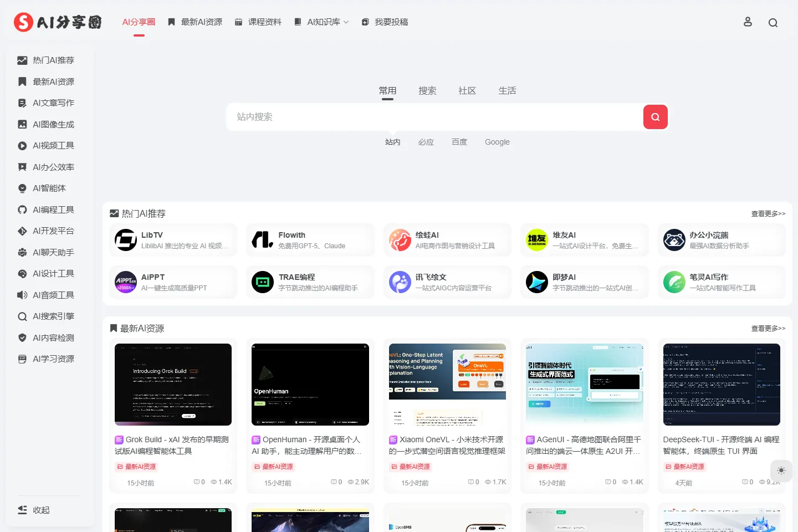Click the AI分享圈 site logo
Screen dimensions: 798x532
58,22
